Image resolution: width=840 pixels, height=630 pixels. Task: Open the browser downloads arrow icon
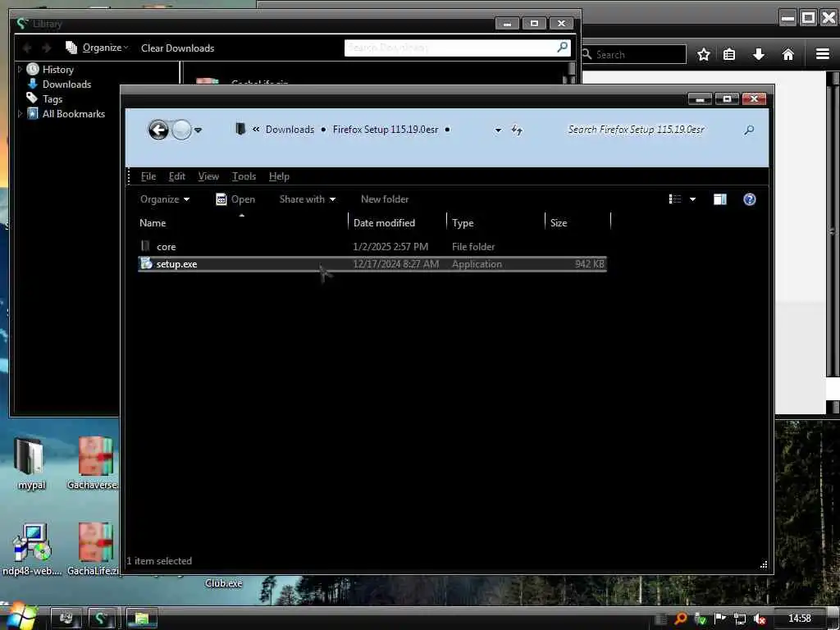[x=759, y=54]
